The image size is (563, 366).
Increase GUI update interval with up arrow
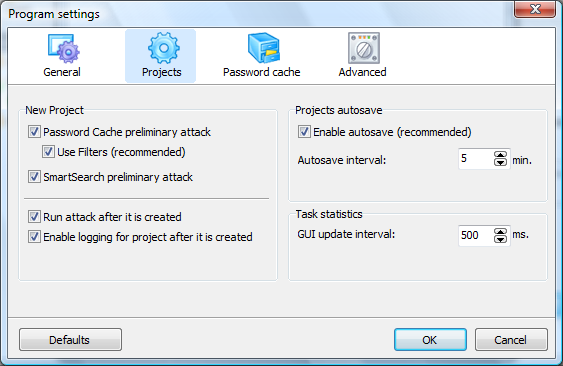pyautogui.click(x=501, y=232)
